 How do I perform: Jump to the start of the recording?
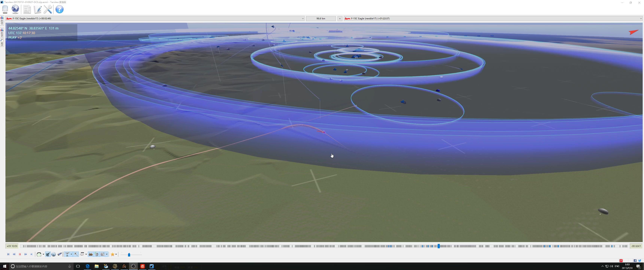pos(8,254)
